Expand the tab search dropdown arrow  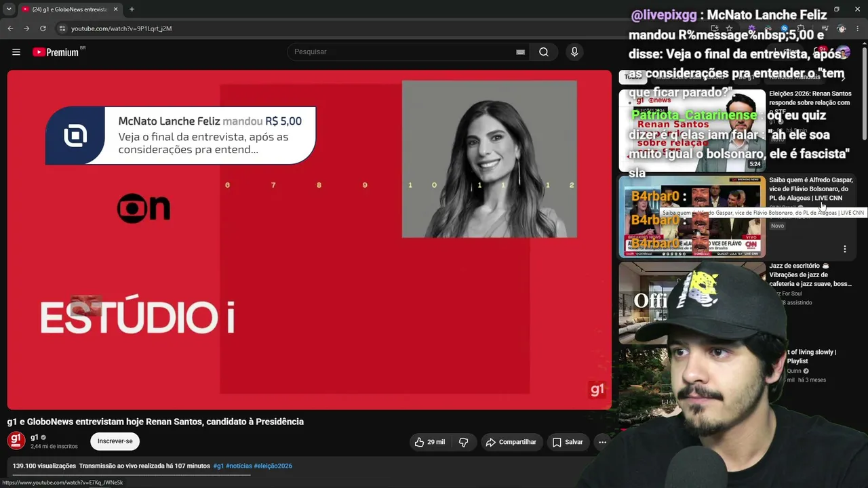pyautogui.click(x=9, y=9)
